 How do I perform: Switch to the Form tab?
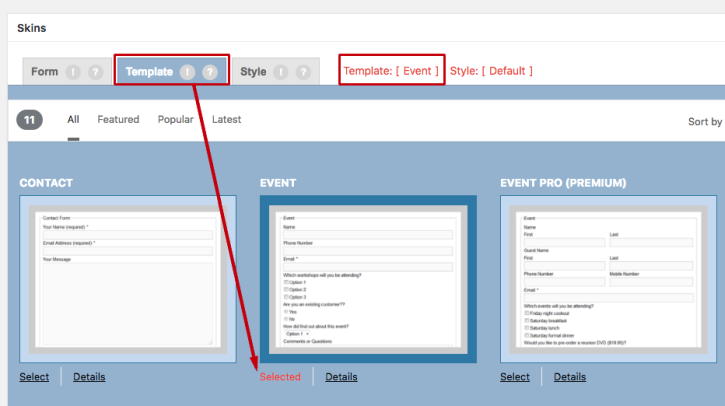pos(45,72)
